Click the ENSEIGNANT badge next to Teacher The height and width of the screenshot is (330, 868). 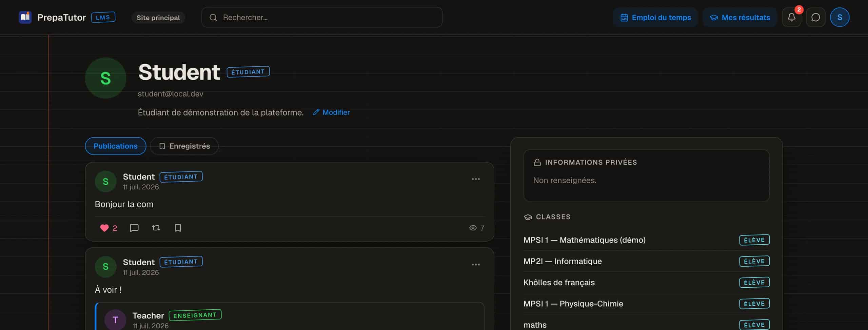click(x=195, y=315)
